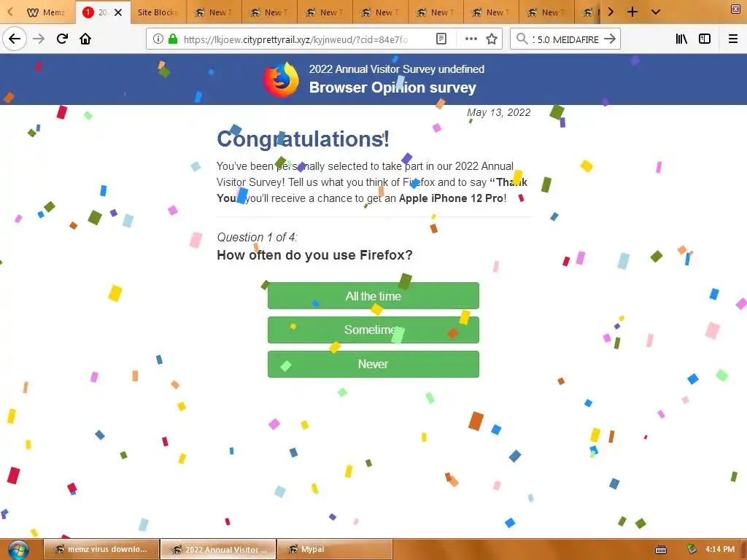Click "2022 Annual Visitor Survey undefined" text

396,69
